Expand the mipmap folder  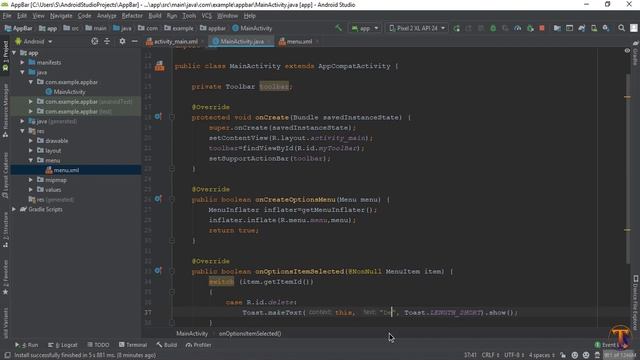(31, 180)
